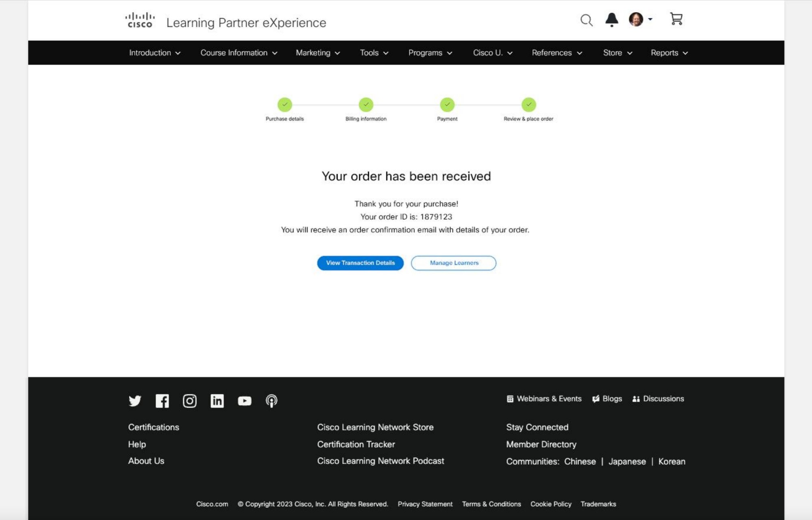Click the YouTube footer icon
Viewport: 812px width, 520px height.
point(244,401)
